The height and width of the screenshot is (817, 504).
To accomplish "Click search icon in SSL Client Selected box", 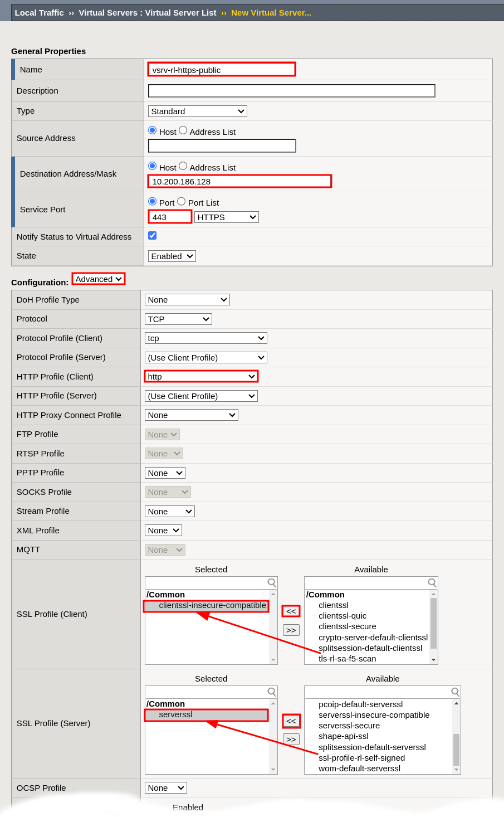I will point(271,583).
